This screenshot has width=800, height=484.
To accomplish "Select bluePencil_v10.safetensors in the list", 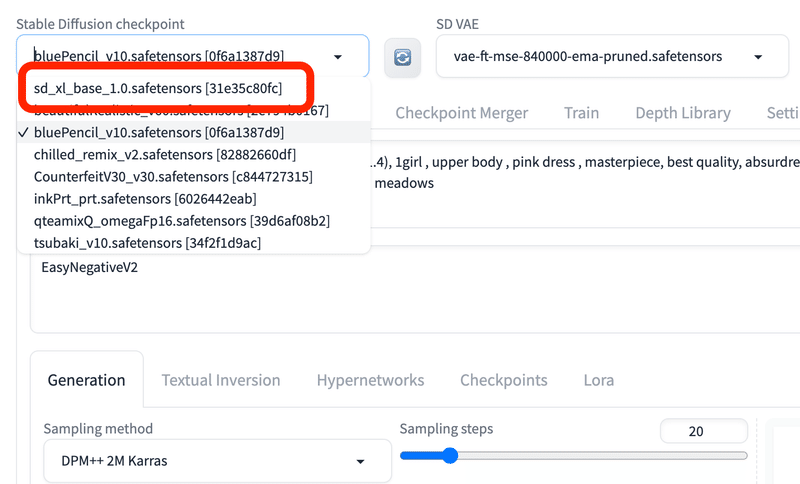I will pyautogui.click(x=194, y=132).
